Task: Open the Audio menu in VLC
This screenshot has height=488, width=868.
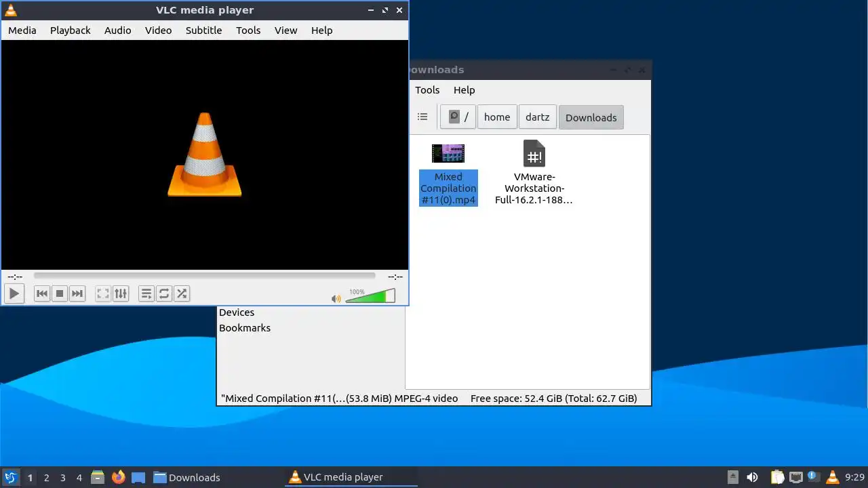Action: pos(118,30)
